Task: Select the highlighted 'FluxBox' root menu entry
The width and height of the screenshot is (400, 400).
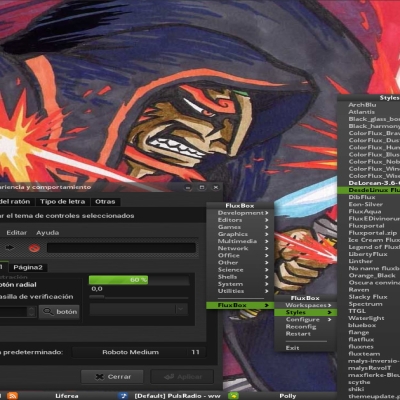Action: (240, 305)
